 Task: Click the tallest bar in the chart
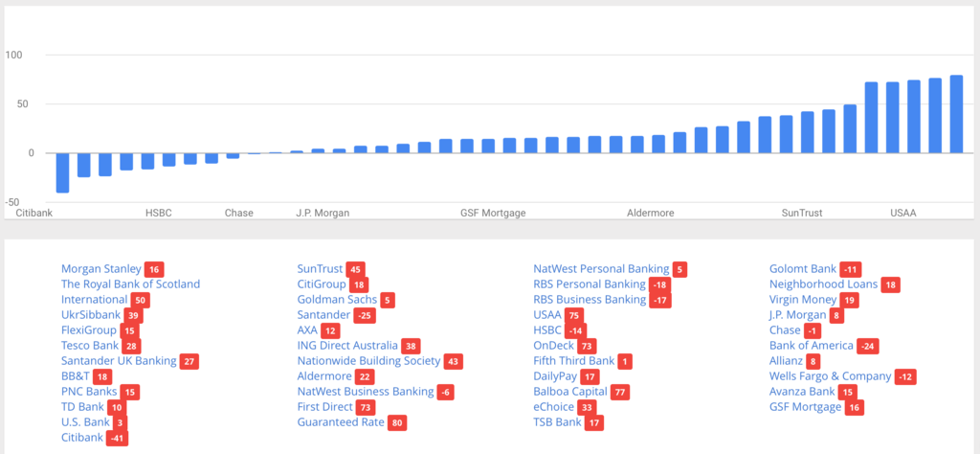(x=956, y=114)
